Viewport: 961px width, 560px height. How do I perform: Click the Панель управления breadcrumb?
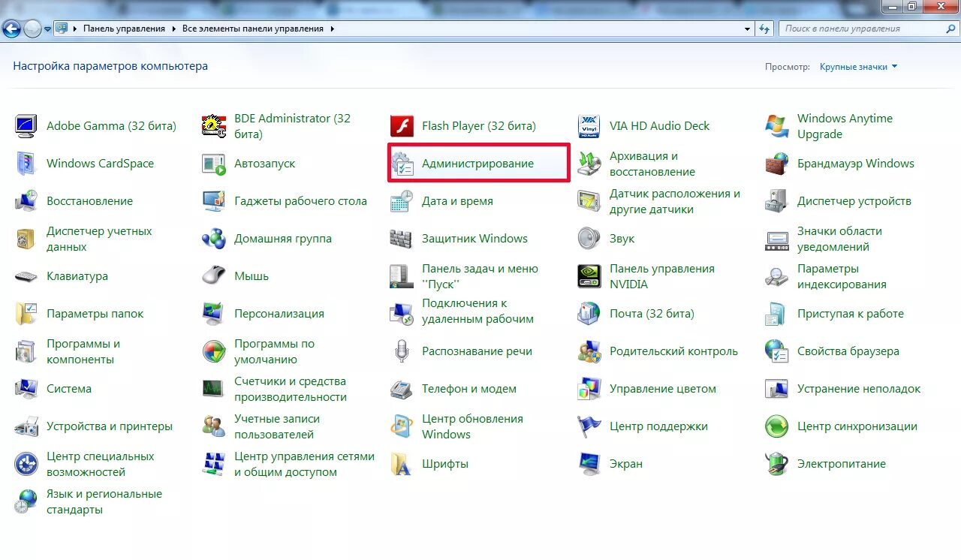124,29
